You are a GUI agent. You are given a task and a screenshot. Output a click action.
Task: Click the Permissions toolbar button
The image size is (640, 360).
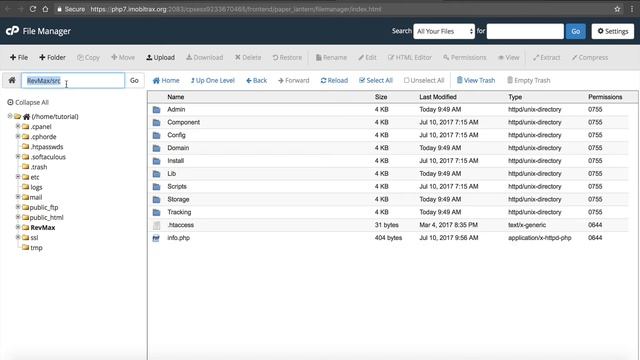coord(464,58)
